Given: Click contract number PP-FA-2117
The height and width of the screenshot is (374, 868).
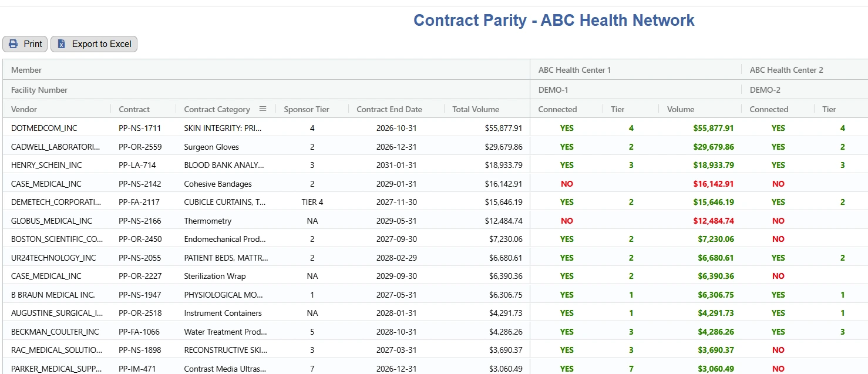Looking at the screenshot, I should pyautogui.click(x=140, y=202).
